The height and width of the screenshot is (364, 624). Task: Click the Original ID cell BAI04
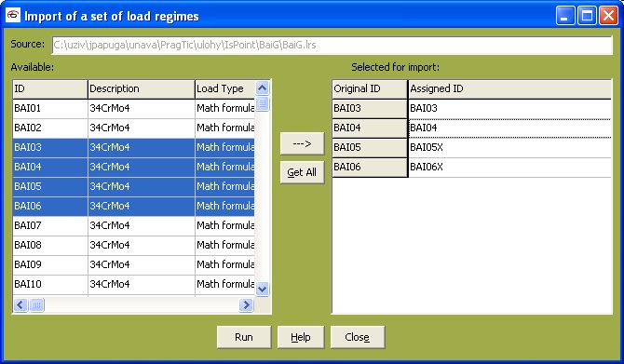coord(370,128)
